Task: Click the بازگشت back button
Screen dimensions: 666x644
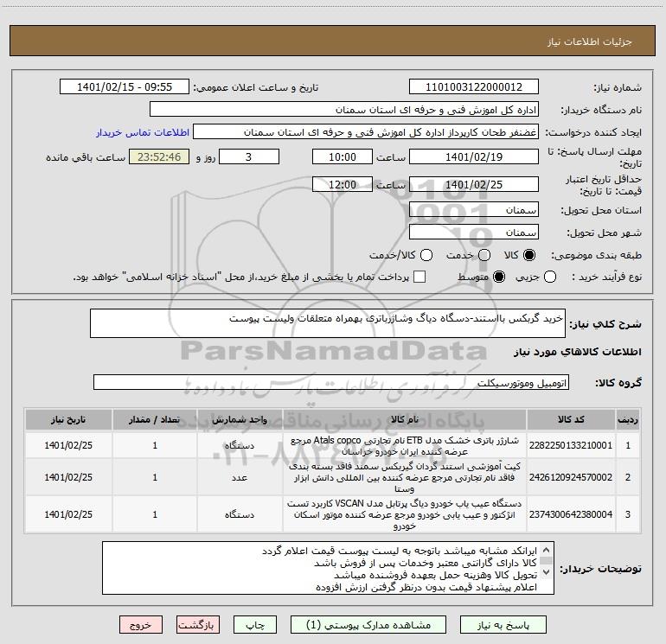Action: [198, 625]
